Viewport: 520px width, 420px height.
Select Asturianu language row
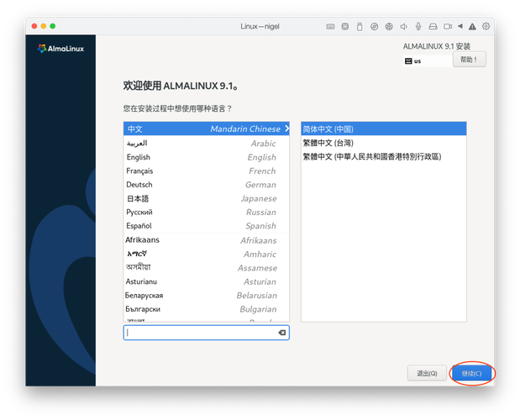(x=207, y=281)
